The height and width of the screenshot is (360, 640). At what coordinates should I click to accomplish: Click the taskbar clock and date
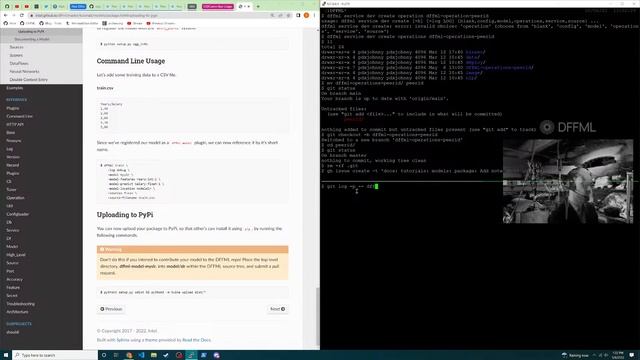618,355
